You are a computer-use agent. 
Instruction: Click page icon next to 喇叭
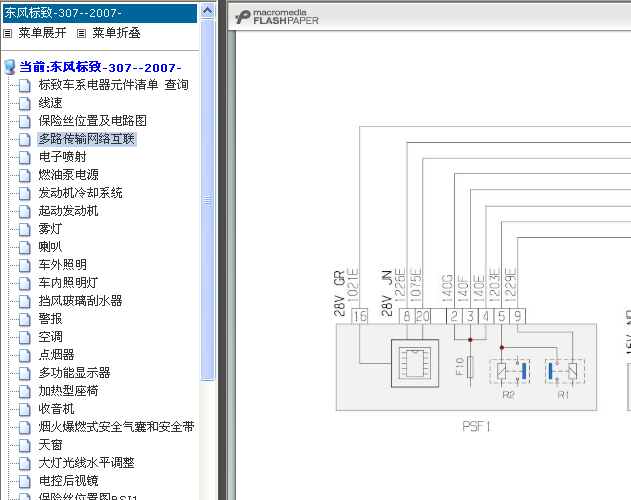coord(25,247)
